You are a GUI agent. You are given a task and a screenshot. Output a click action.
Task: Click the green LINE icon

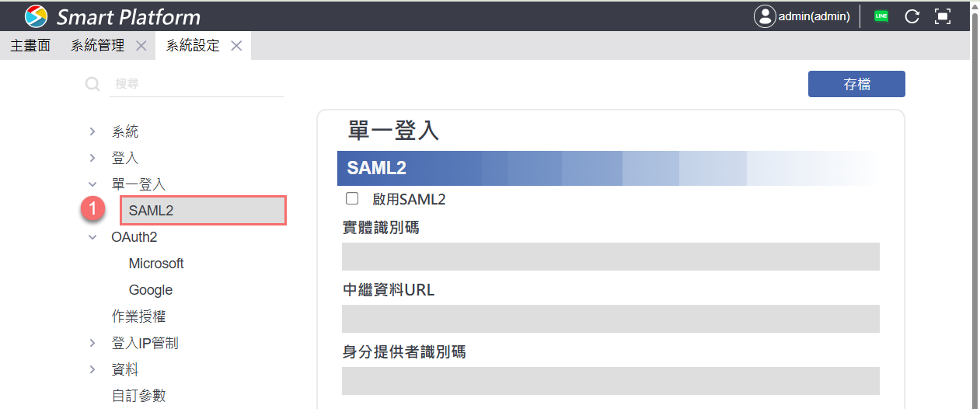(881, 16)
